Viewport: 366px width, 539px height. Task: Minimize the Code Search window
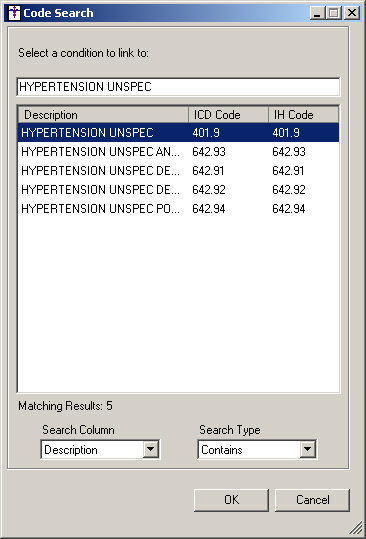pyautogui.click(x=318, y=13)
